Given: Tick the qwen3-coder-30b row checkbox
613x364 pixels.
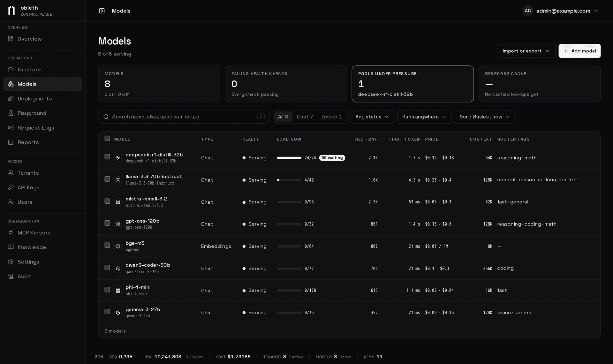Looking at the screenshot, I should pos(107,268).
